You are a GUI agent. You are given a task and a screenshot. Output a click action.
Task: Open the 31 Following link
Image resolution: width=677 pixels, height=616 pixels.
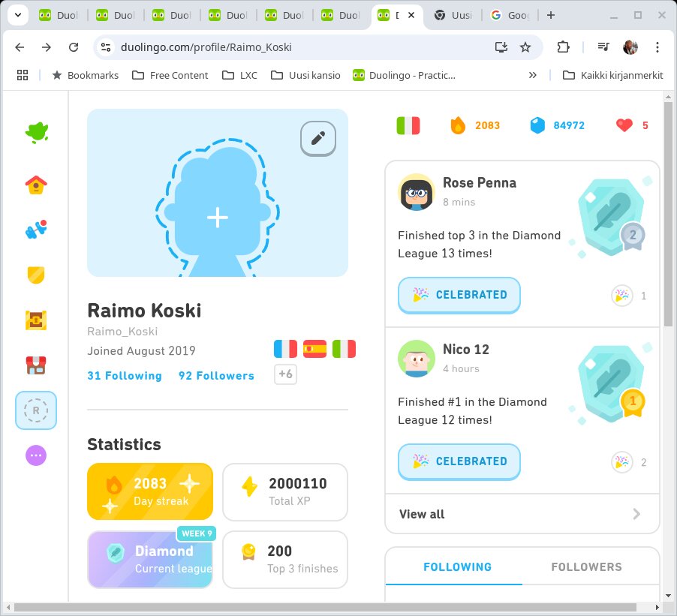coord(125,376)
